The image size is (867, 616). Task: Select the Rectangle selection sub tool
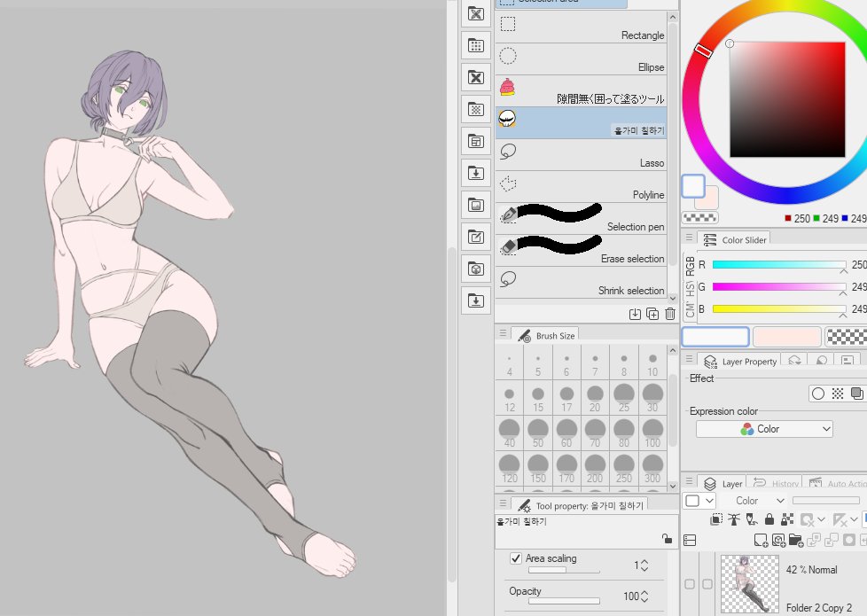tap(581, 27)
